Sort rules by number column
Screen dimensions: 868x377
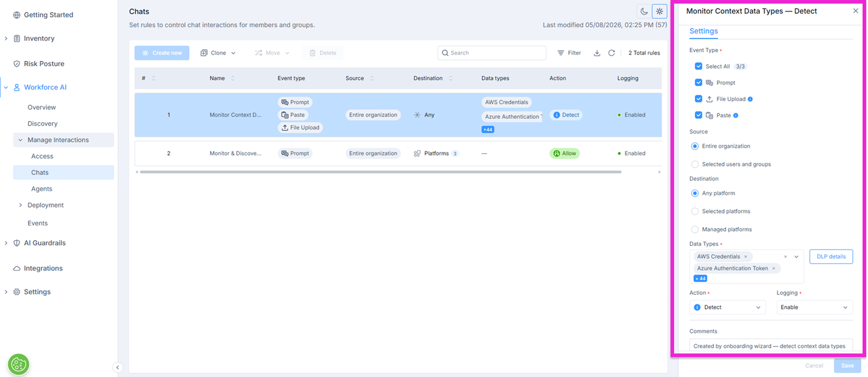point(154,78)
